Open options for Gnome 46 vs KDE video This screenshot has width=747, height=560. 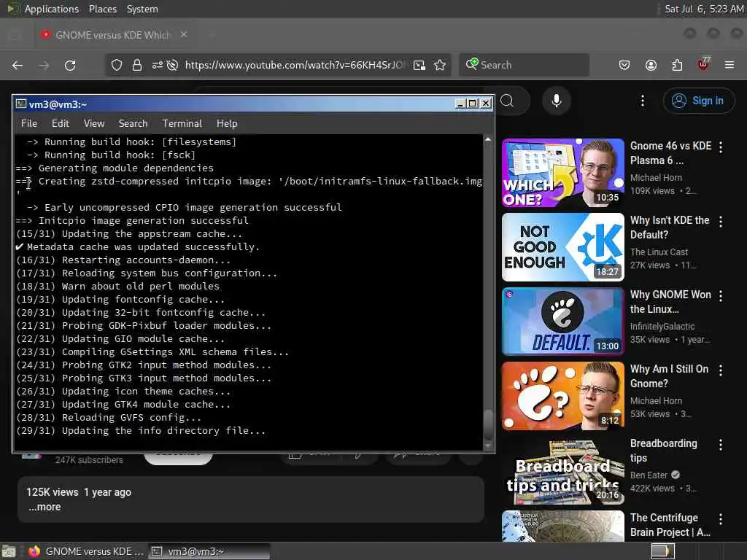[721, 147]
